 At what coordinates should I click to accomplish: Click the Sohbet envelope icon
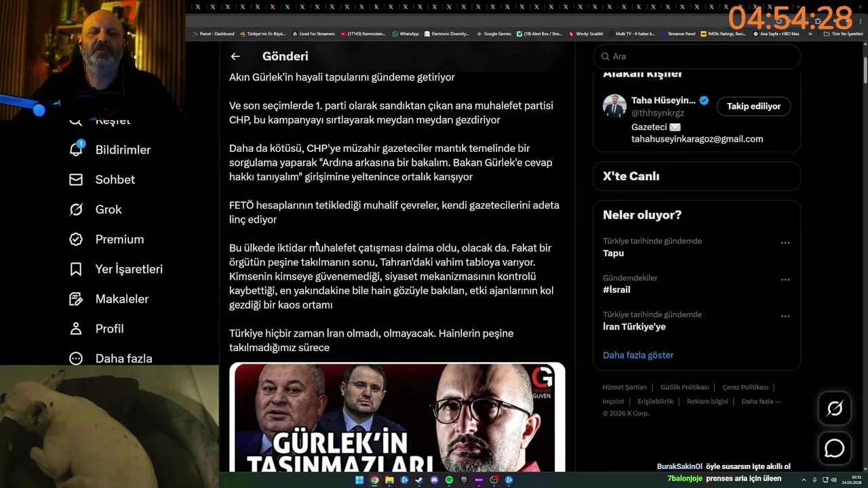click(76, 180)
